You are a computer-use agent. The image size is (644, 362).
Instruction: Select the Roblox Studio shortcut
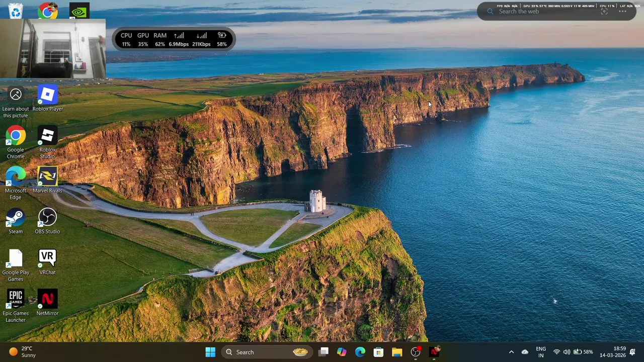pos(47,143)
